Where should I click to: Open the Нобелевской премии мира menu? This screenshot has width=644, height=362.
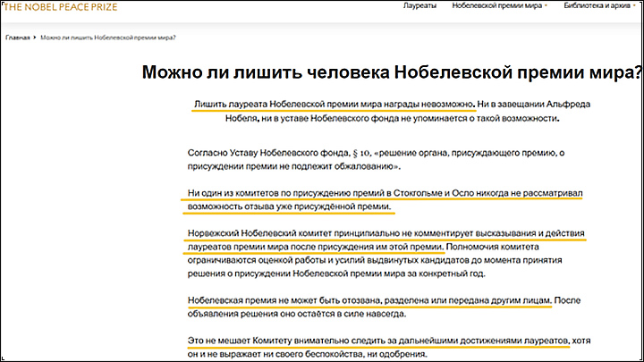496,6
